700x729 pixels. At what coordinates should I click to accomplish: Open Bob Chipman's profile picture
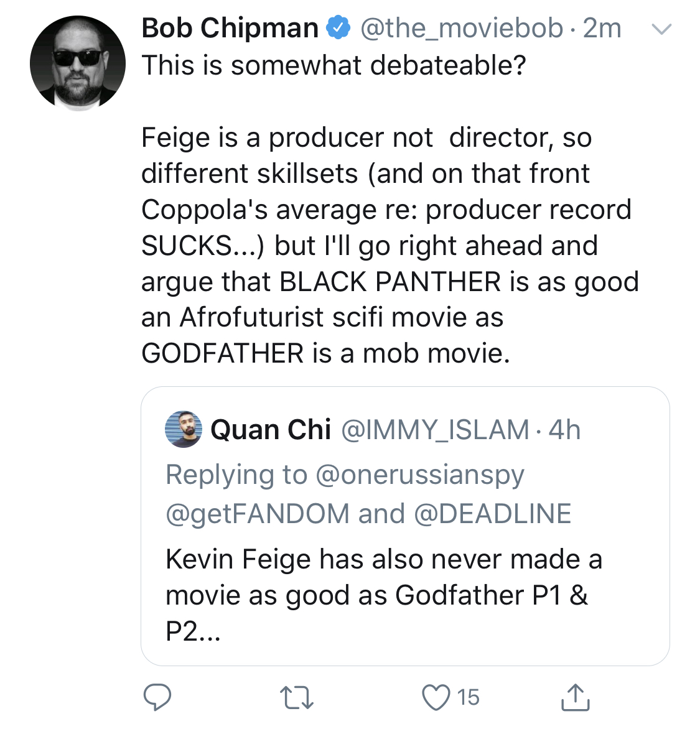tap(78, 63)
